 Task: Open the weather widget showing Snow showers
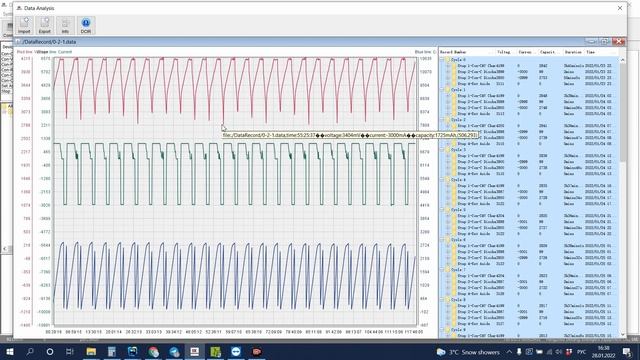[x=468, y=352]
